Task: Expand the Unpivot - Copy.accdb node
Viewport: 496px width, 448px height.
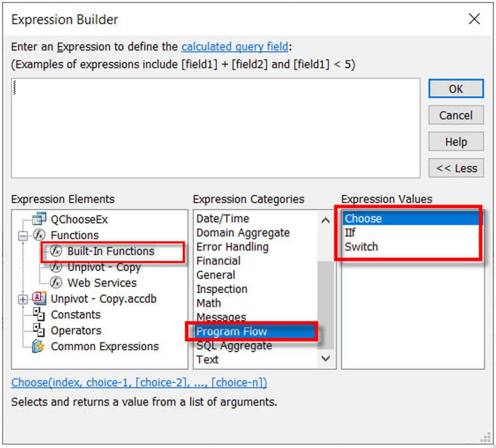Action: click(22, 298)
